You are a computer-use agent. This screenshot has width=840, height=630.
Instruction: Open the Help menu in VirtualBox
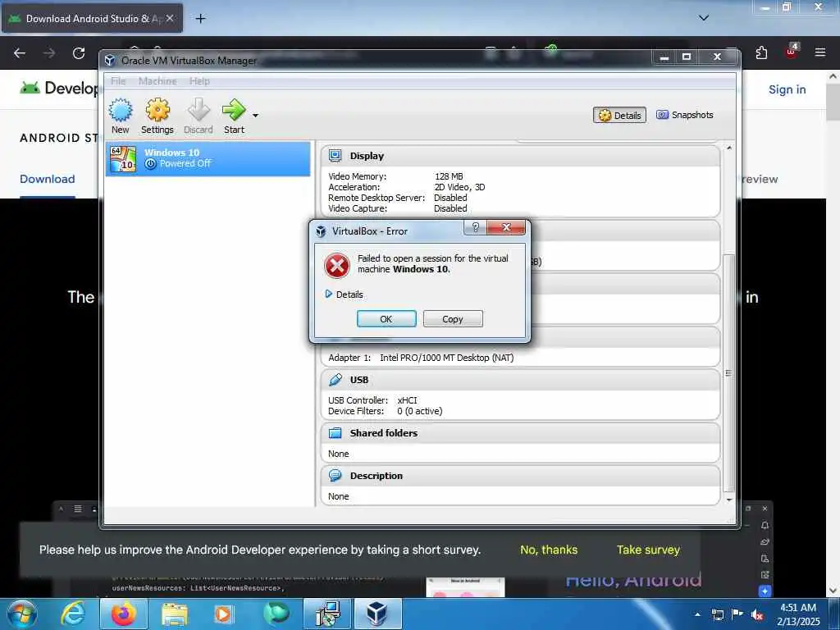pos(199,81)
